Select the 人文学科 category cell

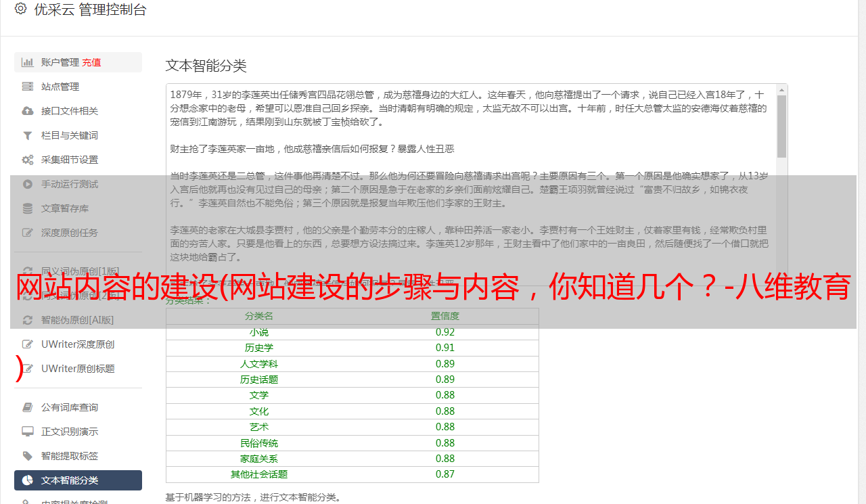259,364
